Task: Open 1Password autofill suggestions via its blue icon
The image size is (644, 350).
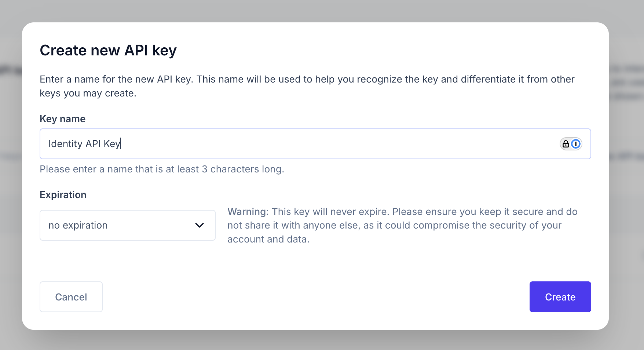Action: tap(575, 144)
